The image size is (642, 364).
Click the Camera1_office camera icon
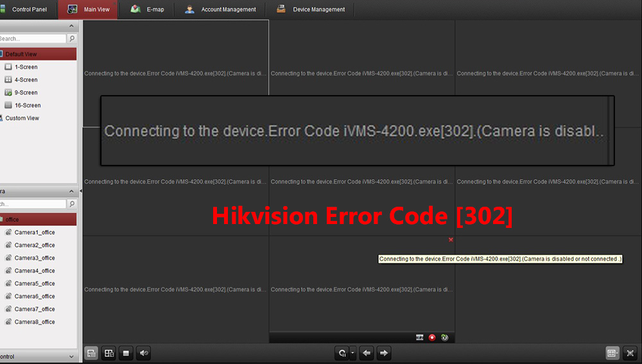[8, 232]
